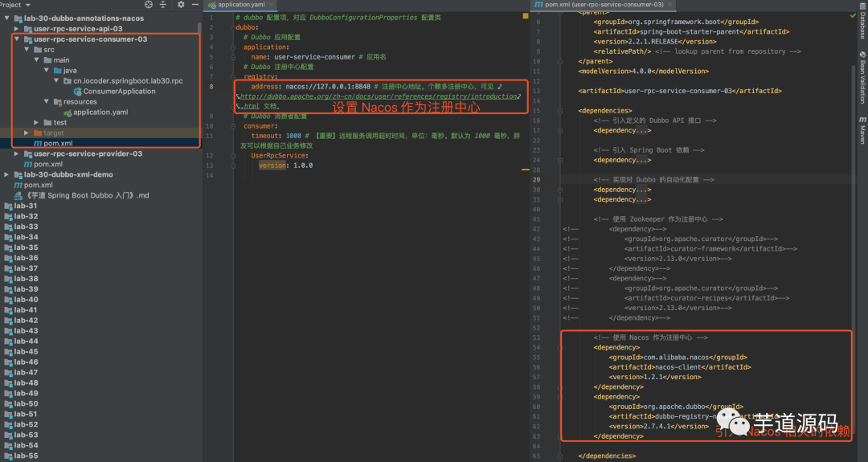Select the lab-48 module
The height and width of the screenshot is (462, 868).
coord(26,383)
